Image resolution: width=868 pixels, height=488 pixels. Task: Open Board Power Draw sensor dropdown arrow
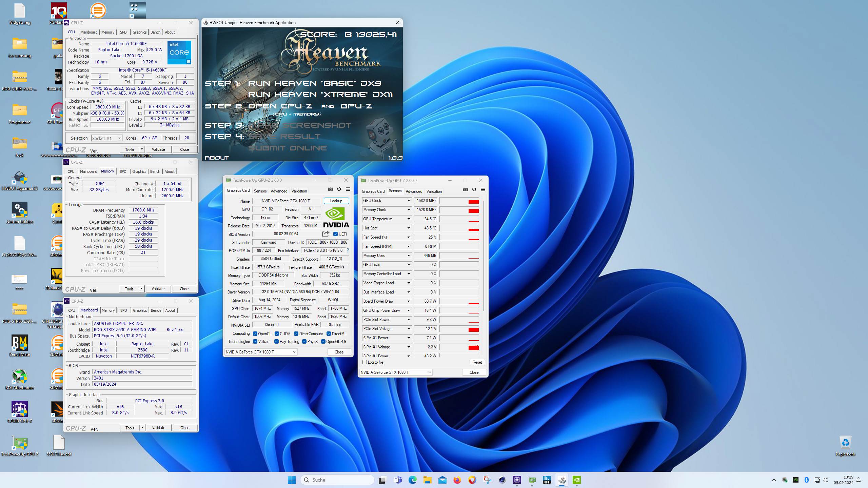[409, 301]
